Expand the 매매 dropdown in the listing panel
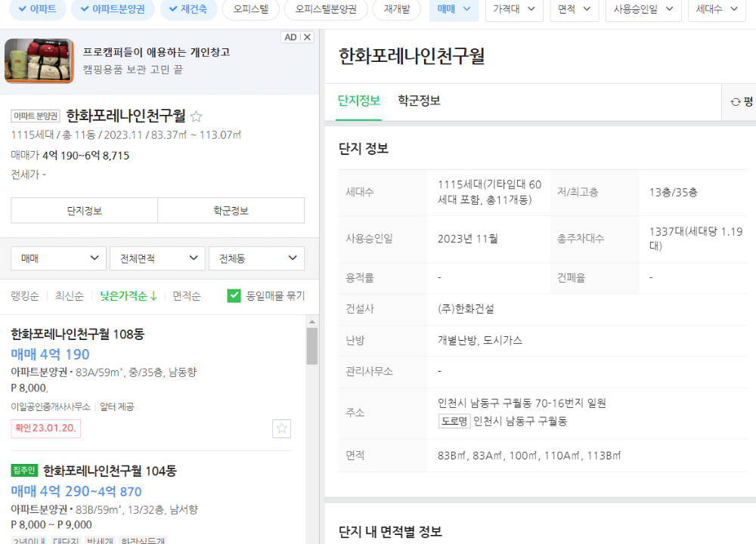The image size is (756, 544). tap(59, 258)
